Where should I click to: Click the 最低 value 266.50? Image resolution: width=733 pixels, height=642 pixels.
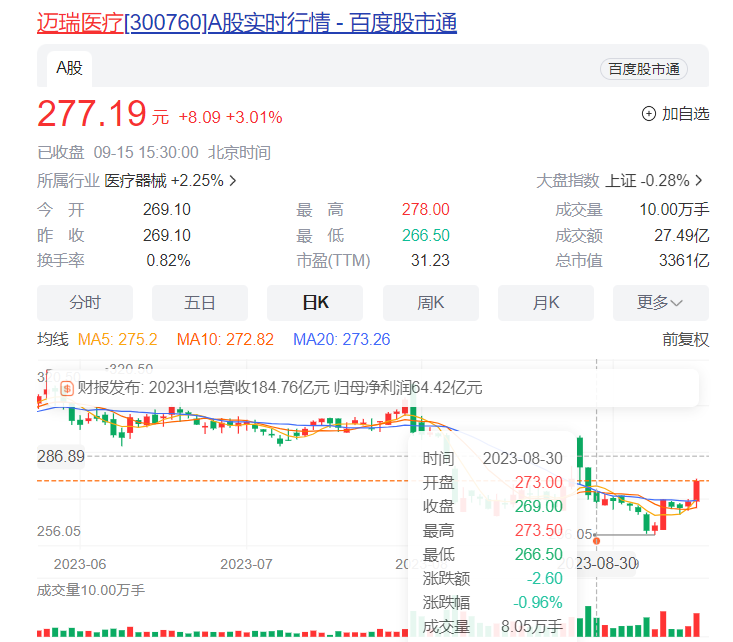[x=425, y=235]
